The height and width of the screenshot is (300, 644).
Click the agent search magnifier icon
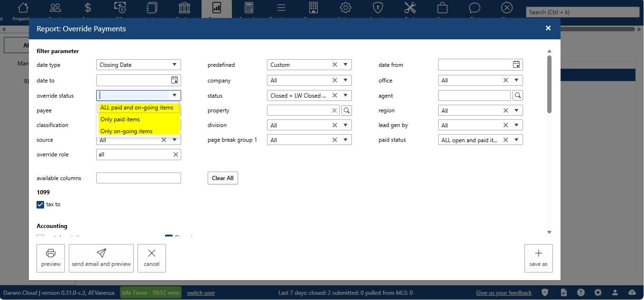click(518, 96)
